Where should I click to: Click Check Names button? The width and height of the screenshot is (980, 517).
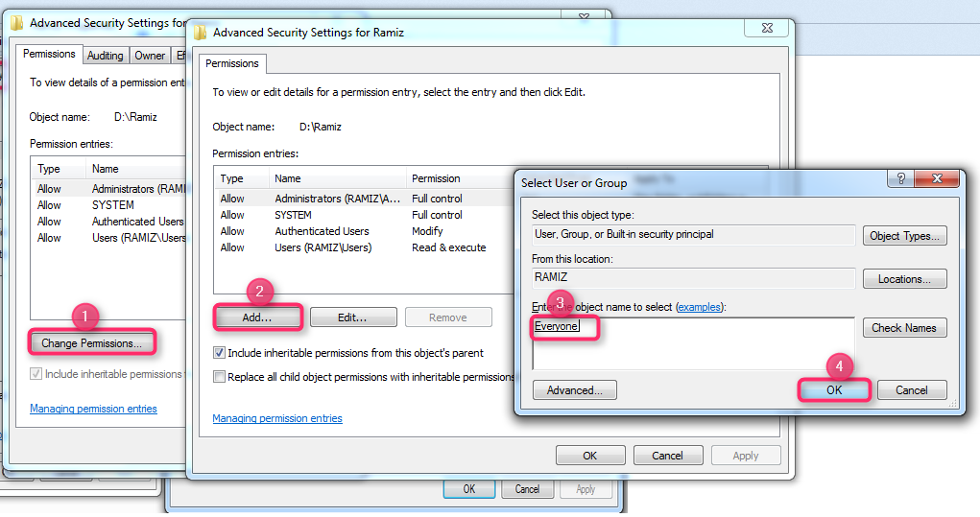coord(904,328)
